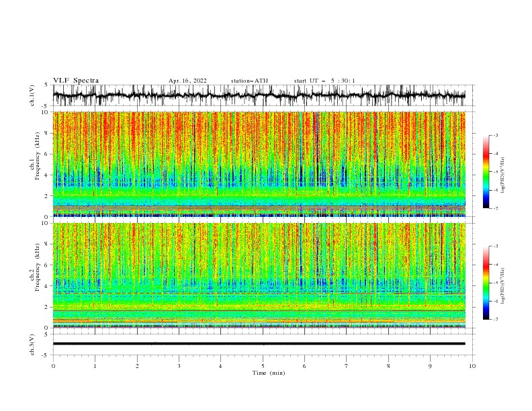Click time-axis tick label "7"
The image size is (532, 411).
pyautogui.click(x=347, y=366)
